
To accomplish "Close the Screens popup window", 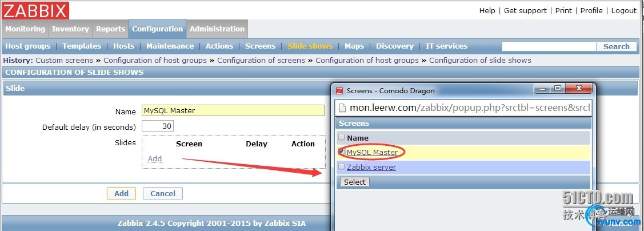I will click(579, 89).
